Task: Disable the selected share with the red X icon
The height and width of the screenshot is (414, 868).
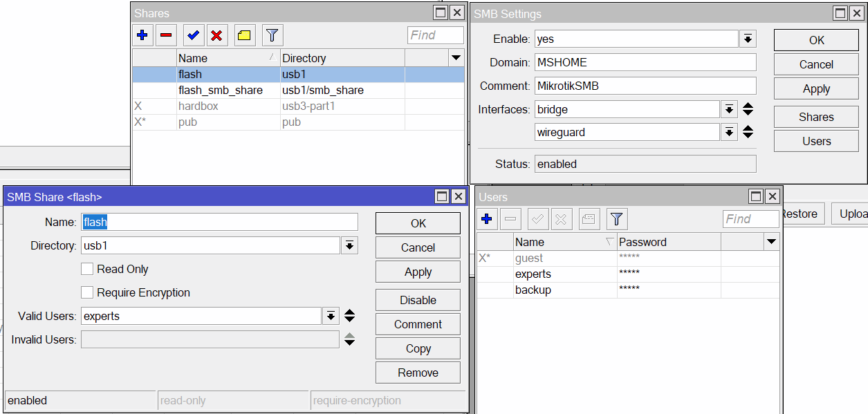Action: (216, 35)
